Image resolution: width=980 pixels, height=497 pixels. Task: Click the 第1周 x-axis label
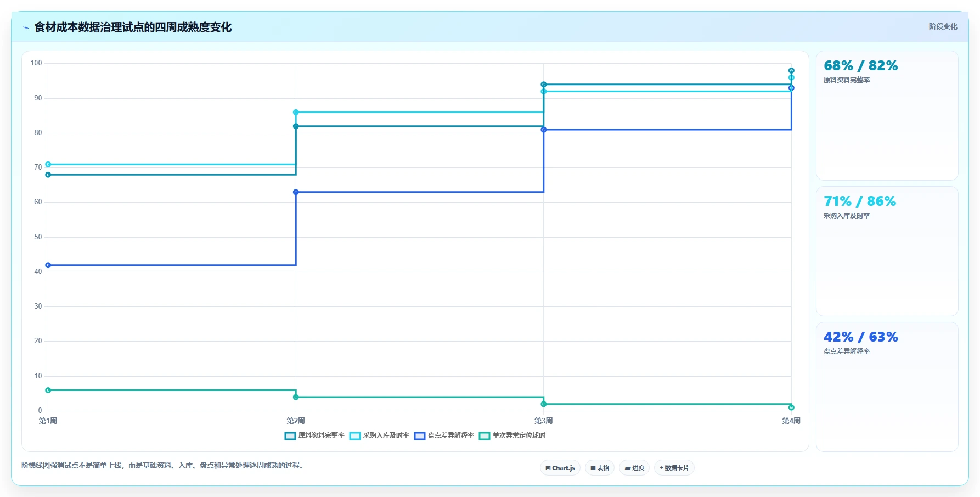(x=48, y=421)
